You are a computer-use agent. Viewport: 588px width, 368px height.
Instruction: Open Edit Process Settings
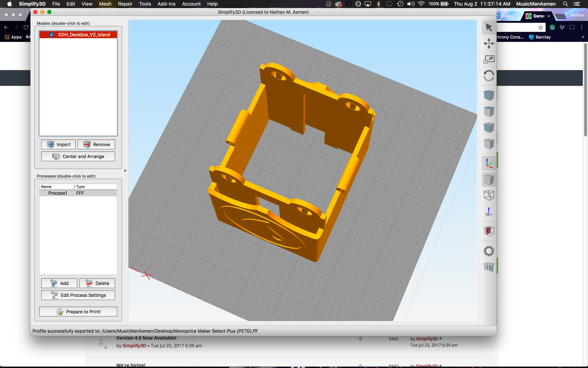78,295
